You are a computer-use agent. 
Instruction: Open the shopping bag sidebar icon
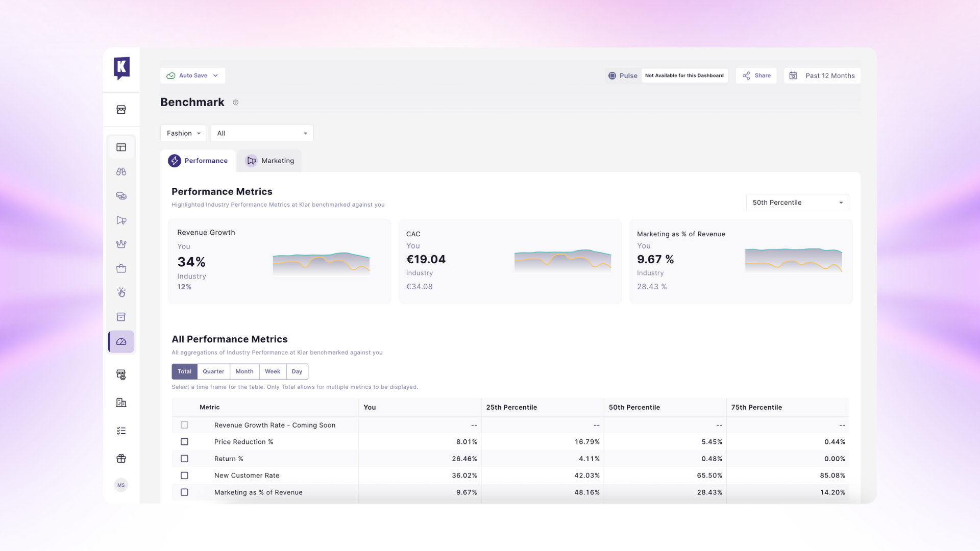[x=121, y=268]
